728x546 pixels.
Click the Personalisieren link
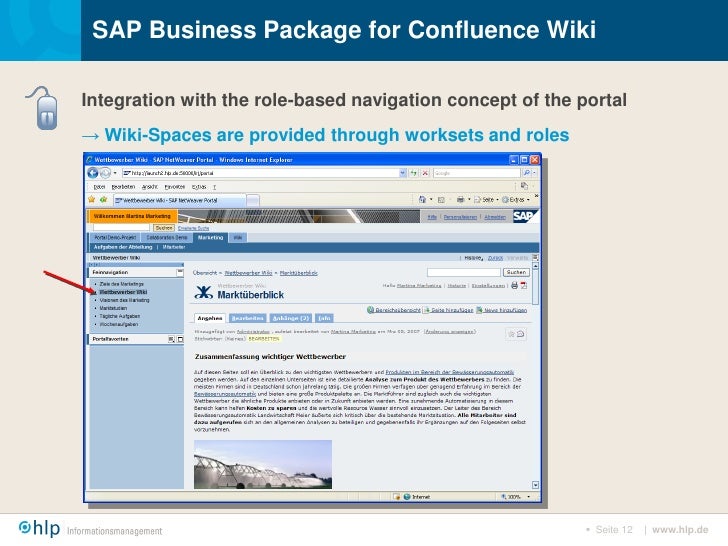[x=460, y=217]
